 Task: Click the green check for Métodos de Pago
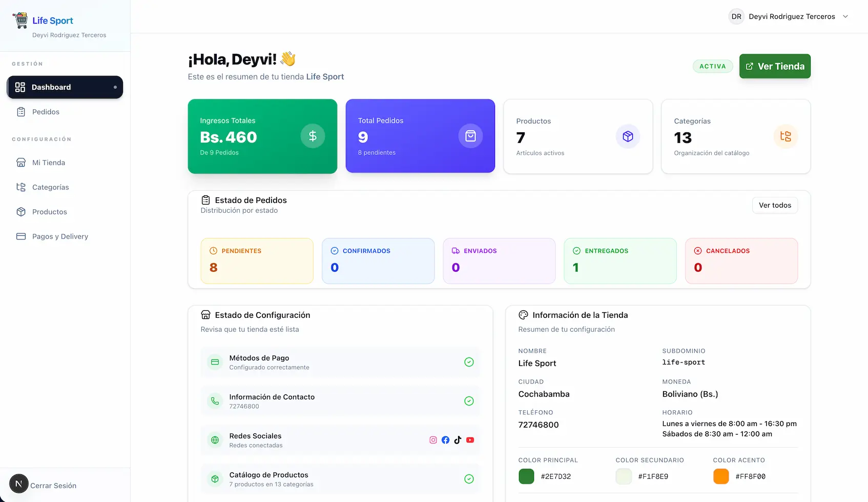pos(469,362)
